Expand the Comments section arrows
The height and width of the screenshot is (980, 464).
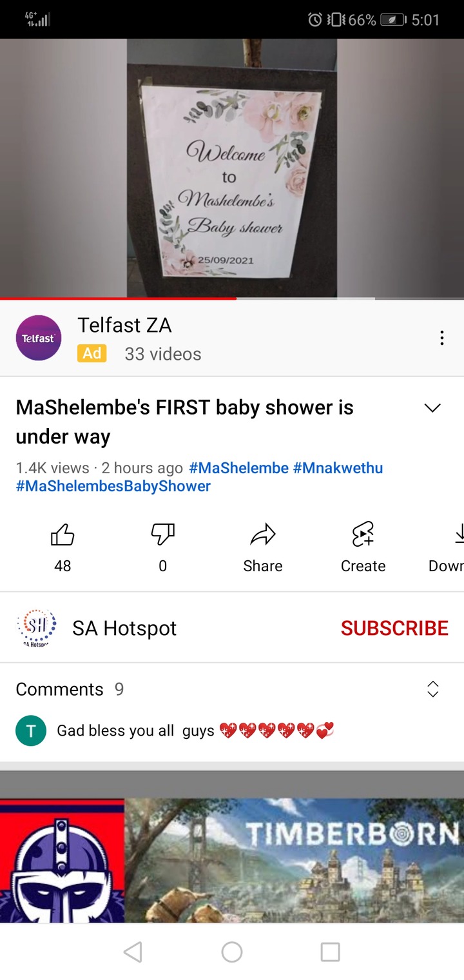433,689
